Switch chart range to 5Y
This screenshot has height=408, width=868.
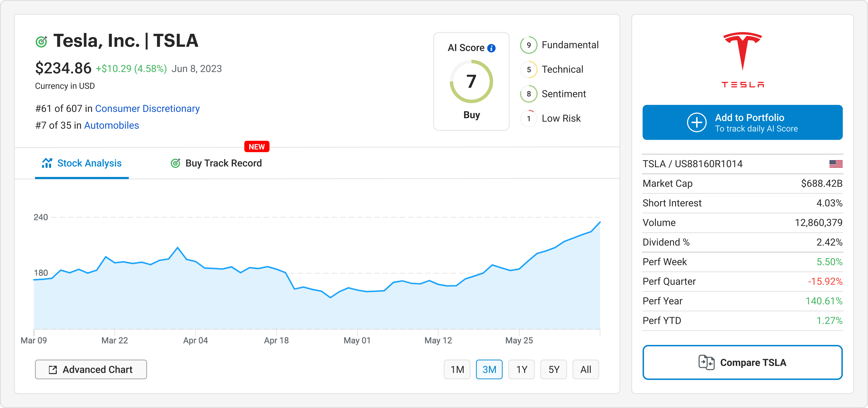tap(554, 370)
